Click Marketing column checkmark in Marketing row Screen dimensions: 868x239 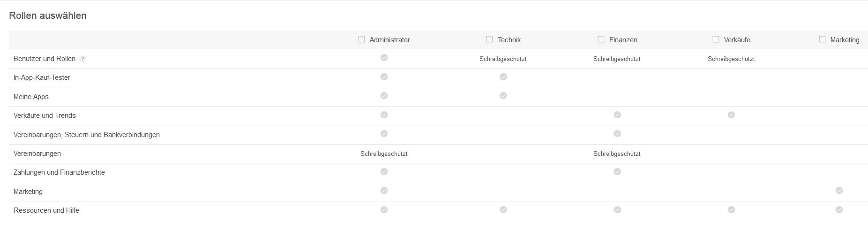(839, 191)
